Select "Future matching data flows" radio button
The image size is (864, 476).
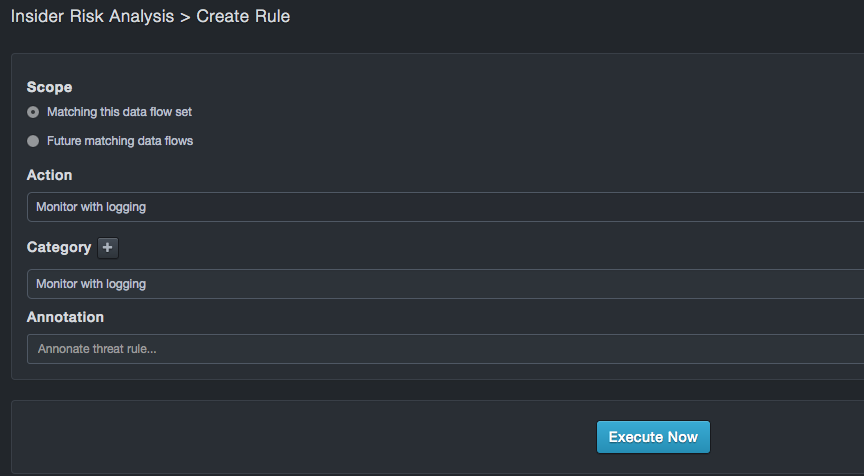tap(33, 141)
